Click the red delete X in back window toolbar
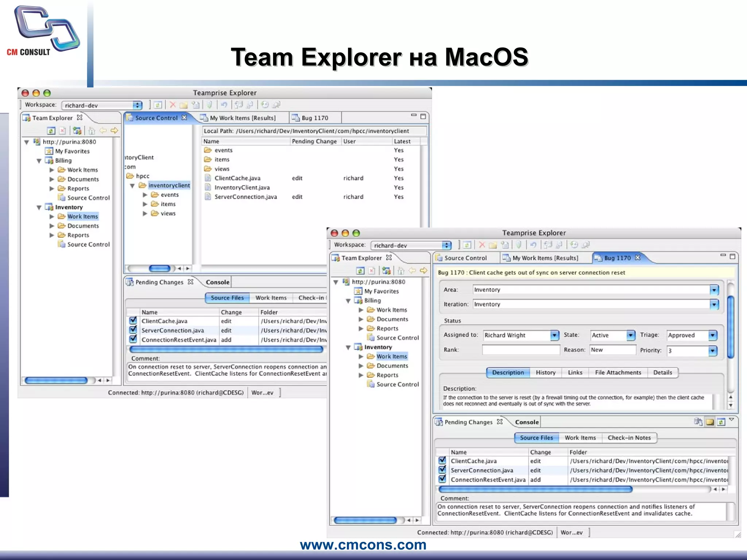747x560 pixels. (173, 105)
